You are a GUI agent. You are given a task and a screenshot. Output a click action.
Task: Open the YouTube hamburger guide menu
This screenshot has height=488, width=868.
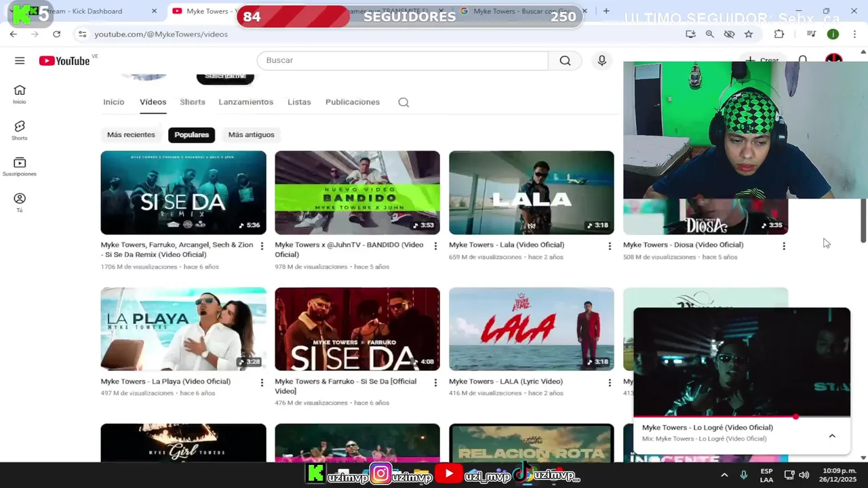20,61
